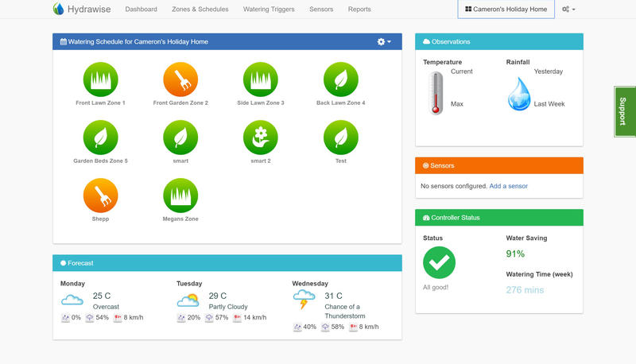The height and width of the screenshot is (364, 636).
Task: Open the Garden Beds Zone 5 icon
Action: click(100, 137)
